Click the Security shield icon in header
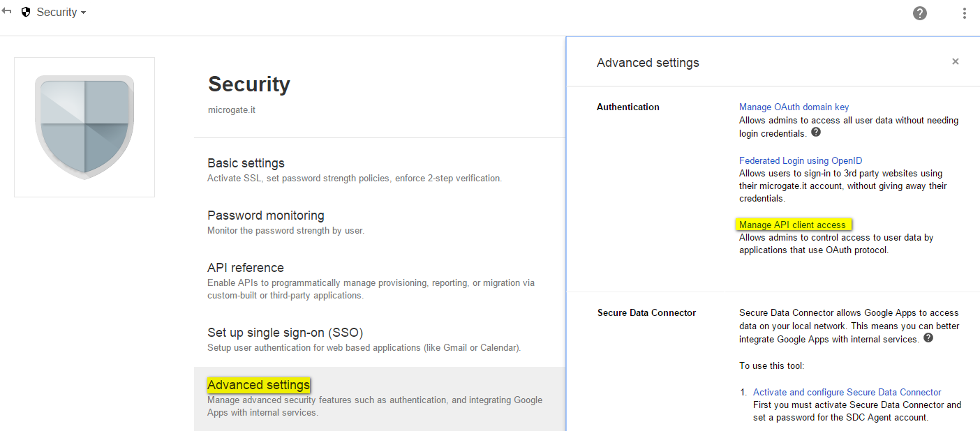Viewport: 980px width, 431px height. (26, 13)
